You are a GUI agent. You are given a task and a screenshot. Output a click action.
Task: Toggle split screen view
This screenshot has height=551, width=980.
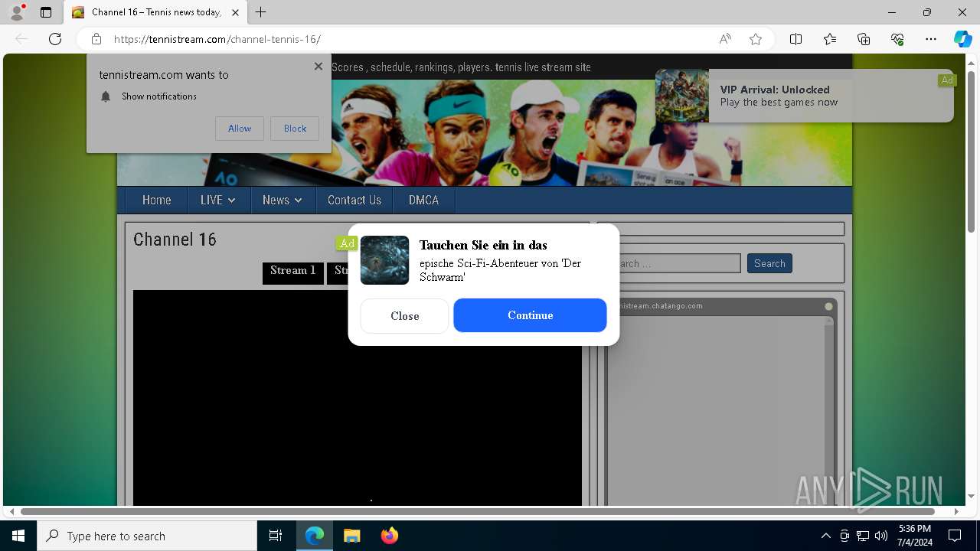[795, 39]
